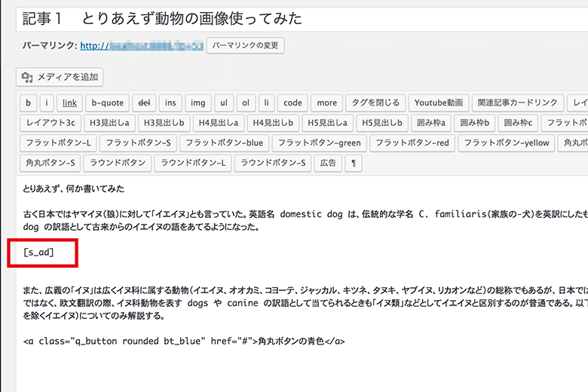Click into the post title field
The width and height of the screenshot is (588, 392).
(x=302, y=17)
